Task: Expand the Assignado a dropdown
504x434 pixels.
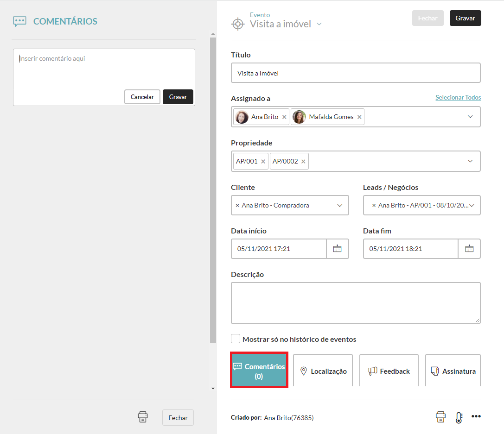Action: click(470, 117)
